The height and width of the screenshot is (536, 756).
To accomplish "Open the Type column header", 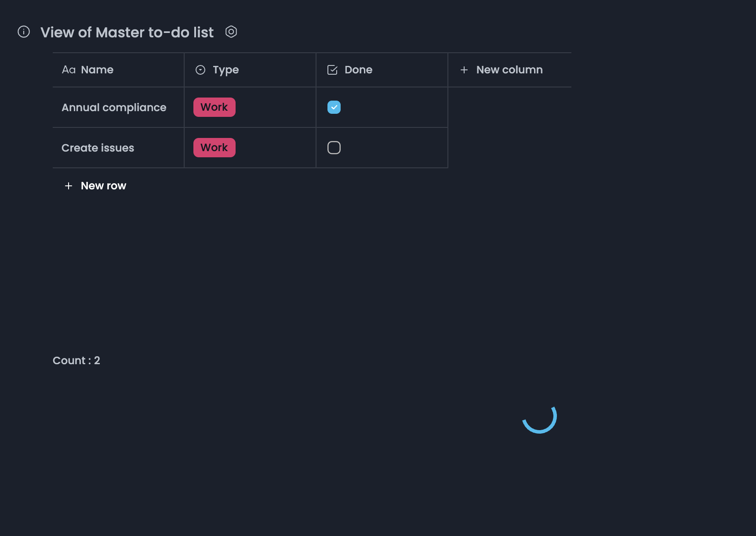I will (x=250, y=70).
